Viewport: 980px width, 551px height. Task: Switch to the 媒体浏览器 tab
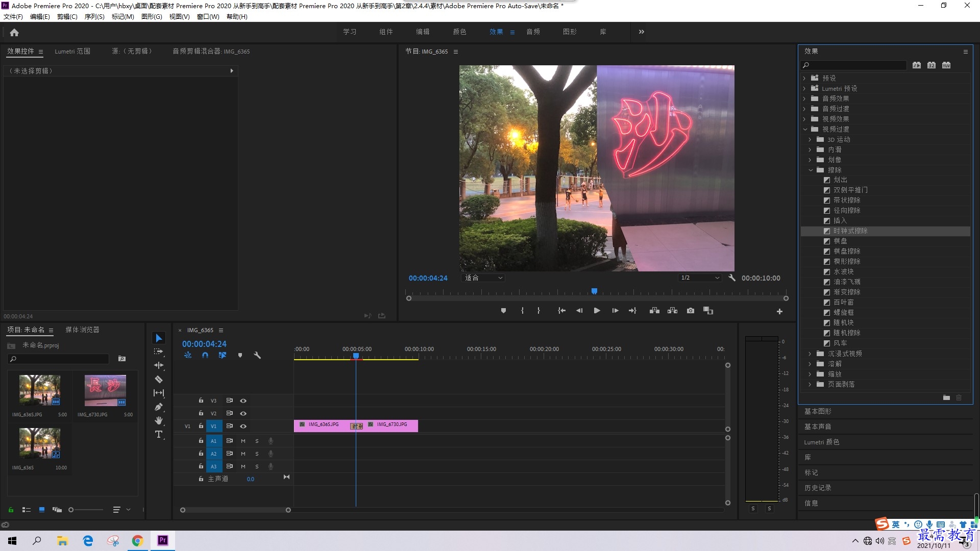pos(82,330)
